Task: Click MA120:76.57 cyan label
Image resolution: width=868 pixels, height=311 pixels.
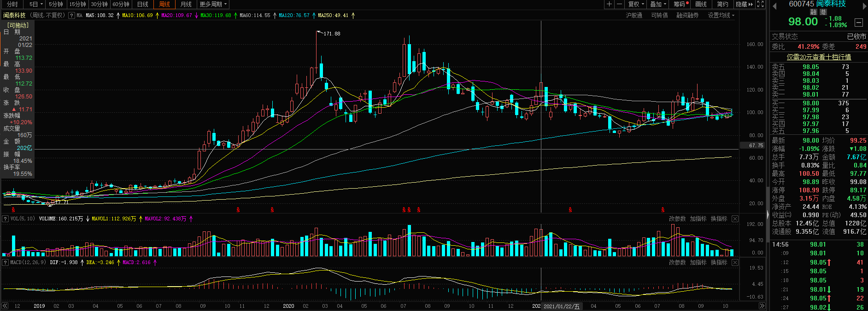Action: click(294, 15)
